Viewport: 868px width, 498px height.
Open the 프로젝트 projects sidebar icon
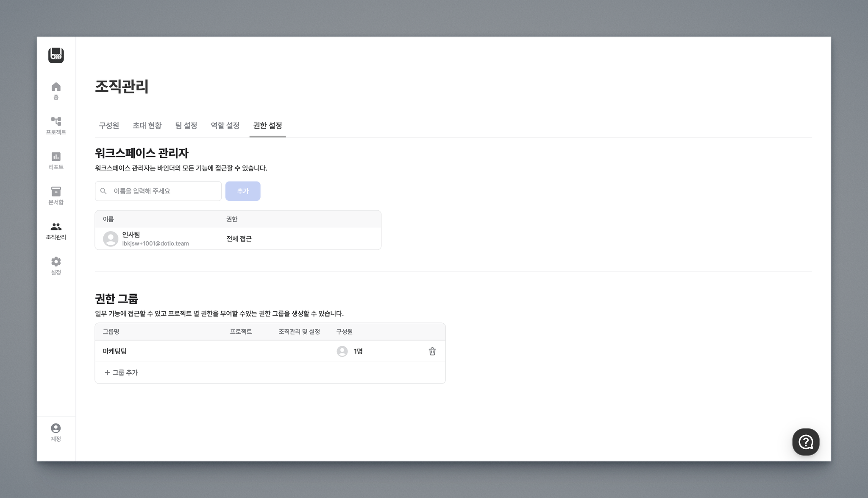tap(56, 126)
